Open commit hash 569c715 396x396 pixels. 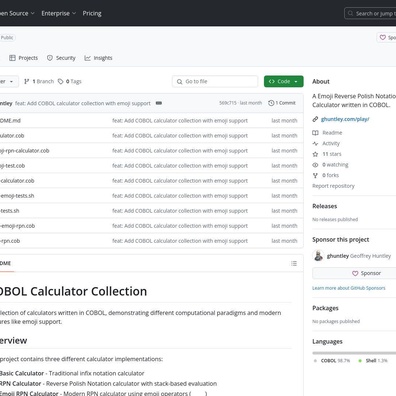[x=228, y=103]
